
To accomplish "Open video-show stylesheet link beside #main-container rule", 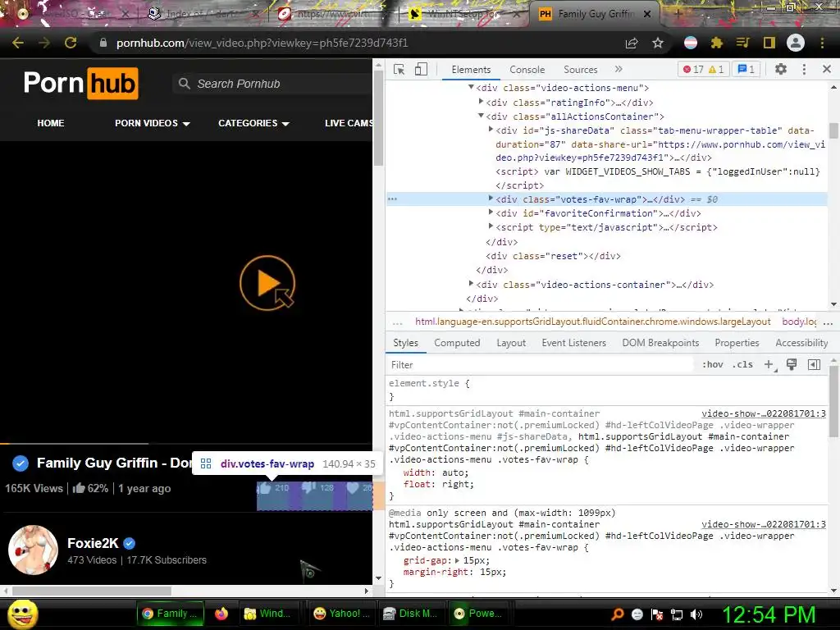I will pos(764,413).
